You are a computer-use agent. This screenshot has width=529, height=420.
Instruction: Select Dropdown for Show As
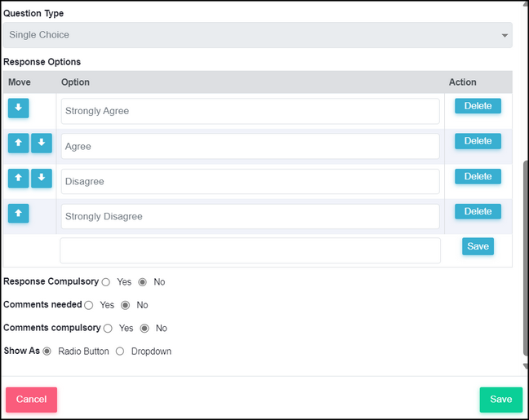pos(120,351)
